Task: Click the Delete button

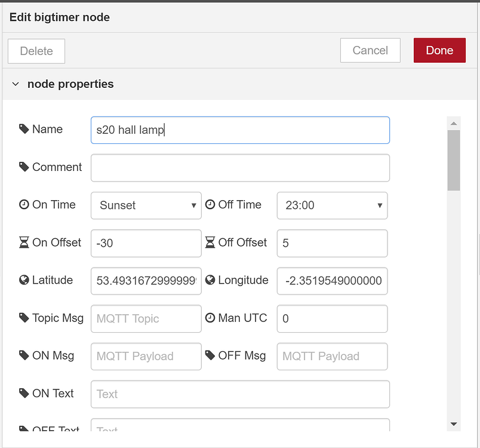Action: click(x=36, y=51)
